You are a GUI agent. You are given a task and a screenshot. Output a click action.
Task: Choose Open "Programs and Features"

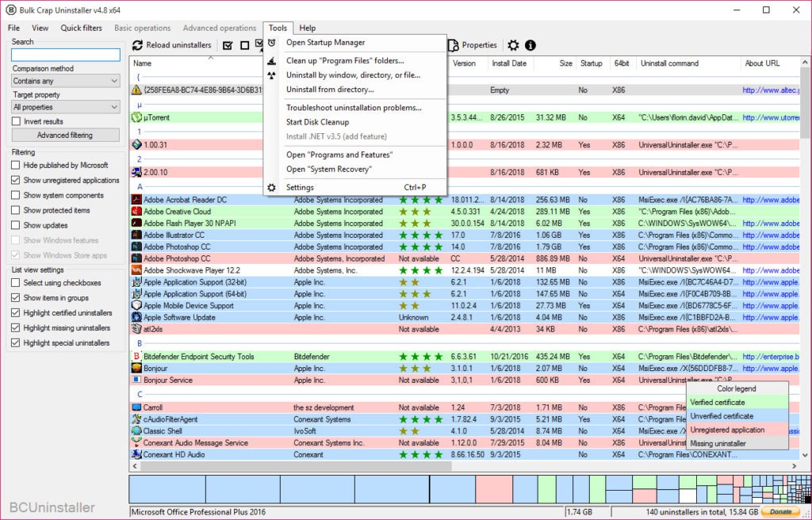pyautogui.click(x=339, y=155)
